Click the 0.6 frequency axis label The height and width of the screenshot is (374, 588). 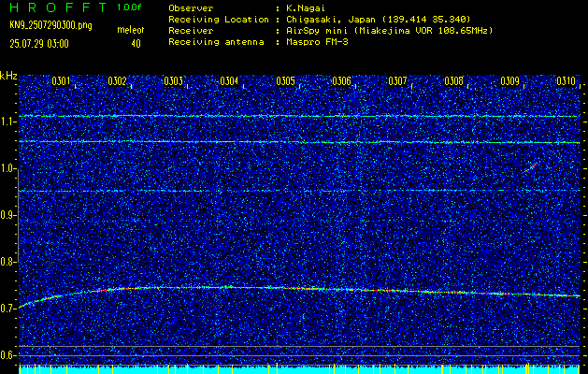8,355
